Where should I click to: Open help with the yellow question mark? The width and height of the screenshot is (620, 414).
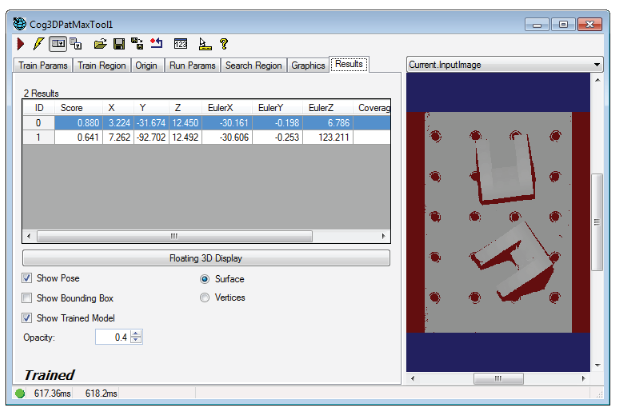(x=224, y=44)
